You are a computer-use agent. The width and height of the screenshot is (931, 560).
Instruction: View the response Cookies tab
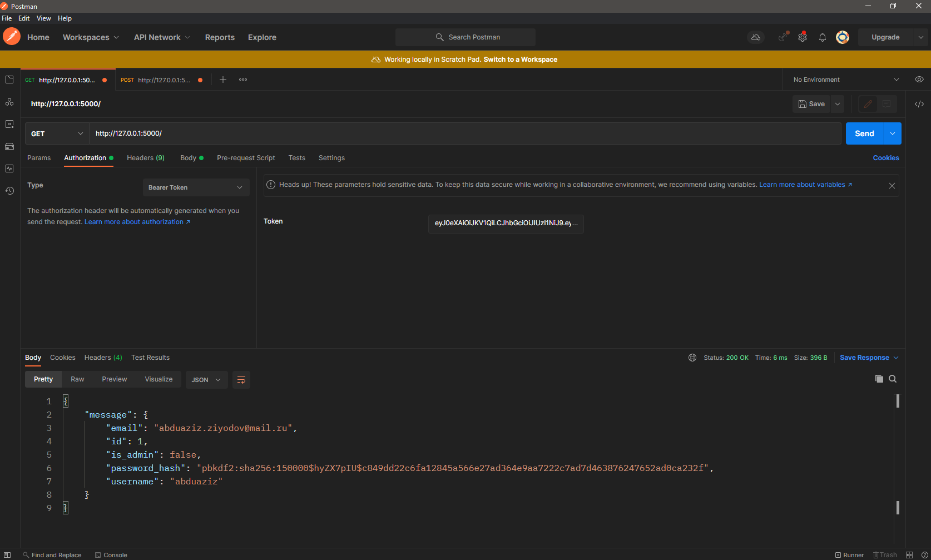63,358
